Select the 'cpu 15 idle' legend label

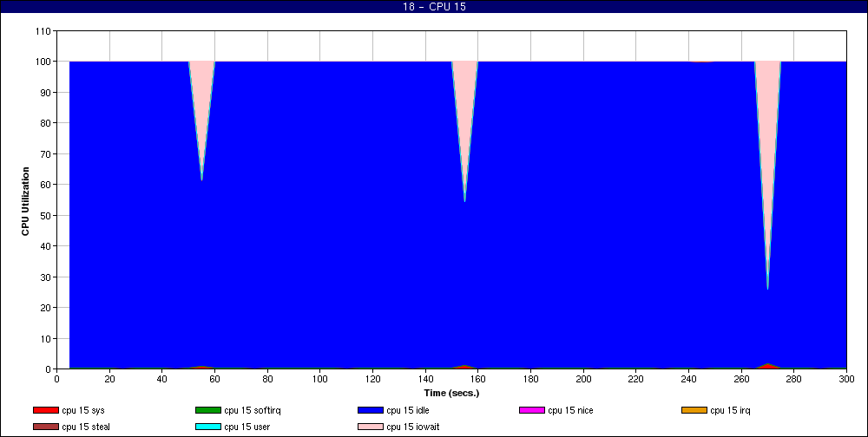[x=408, y=410]
